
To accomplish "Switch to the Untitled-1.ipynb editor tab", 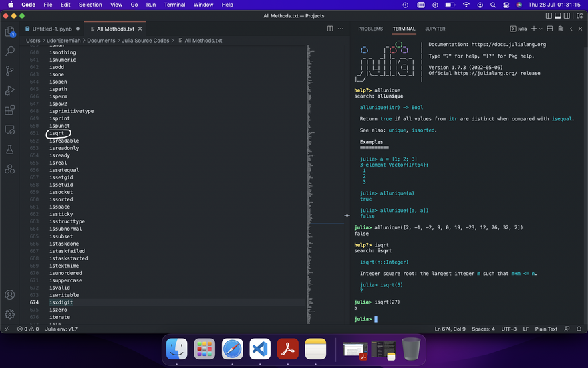I will pyautogui.click(x=52, y=29).
